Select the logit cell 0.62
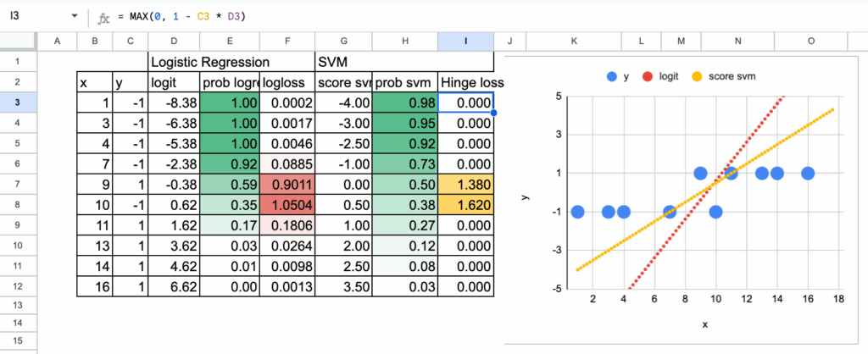The image size is (868, 354). (174, 205)
